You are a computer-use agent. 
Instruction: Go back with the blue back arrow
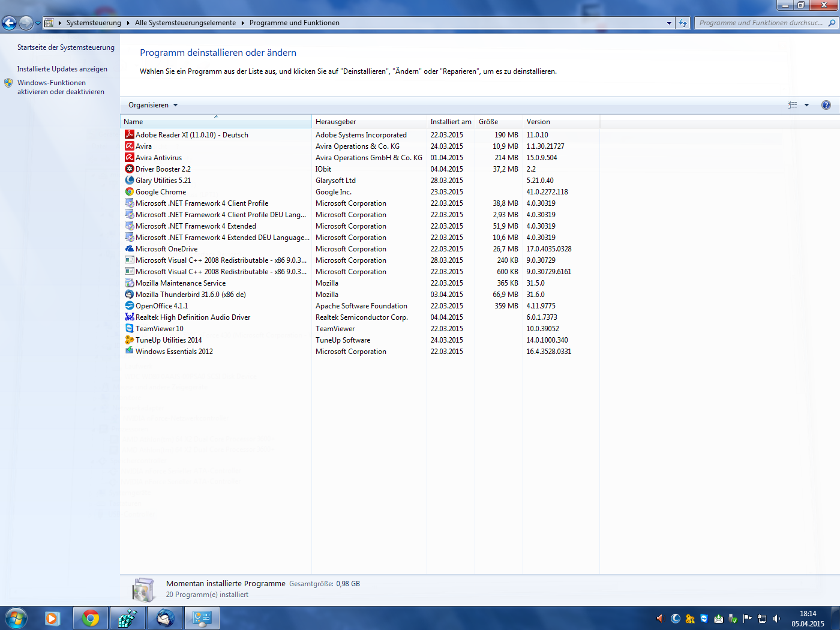click(x=9, y=23)
